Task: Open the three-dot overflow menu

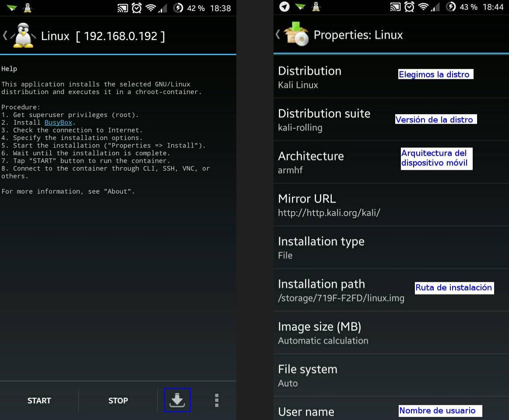Action: click(217, 400)
